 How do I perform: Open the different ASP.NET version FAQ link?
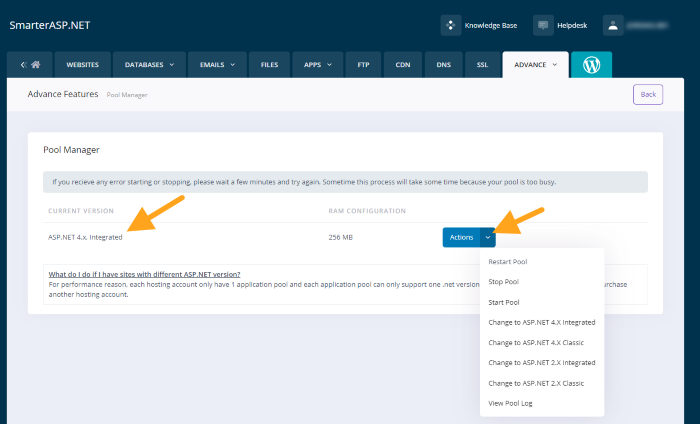pyautogui.click(x=144, y=274)
